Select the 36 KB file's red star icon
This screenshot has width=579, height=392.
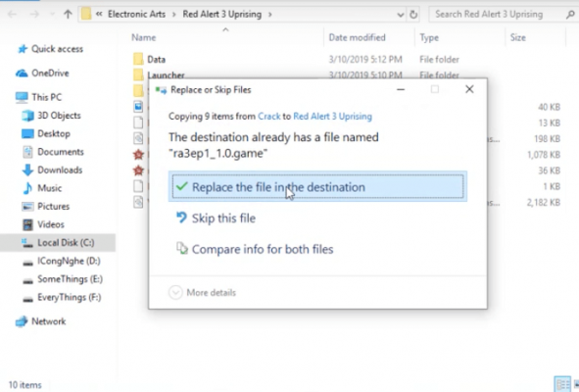pyautogui.click(x=138, y=171)
